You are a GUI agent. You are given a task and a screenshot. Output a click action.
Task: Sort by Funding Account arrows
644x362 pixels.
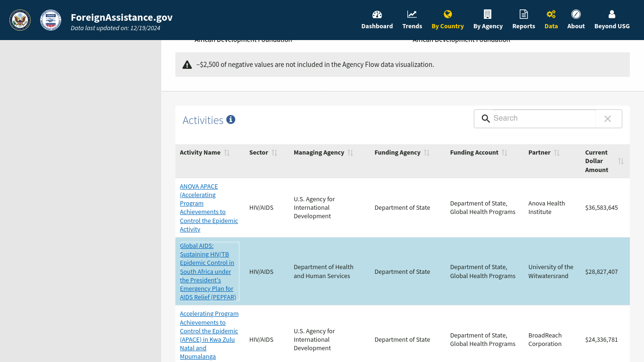point(504,153)
